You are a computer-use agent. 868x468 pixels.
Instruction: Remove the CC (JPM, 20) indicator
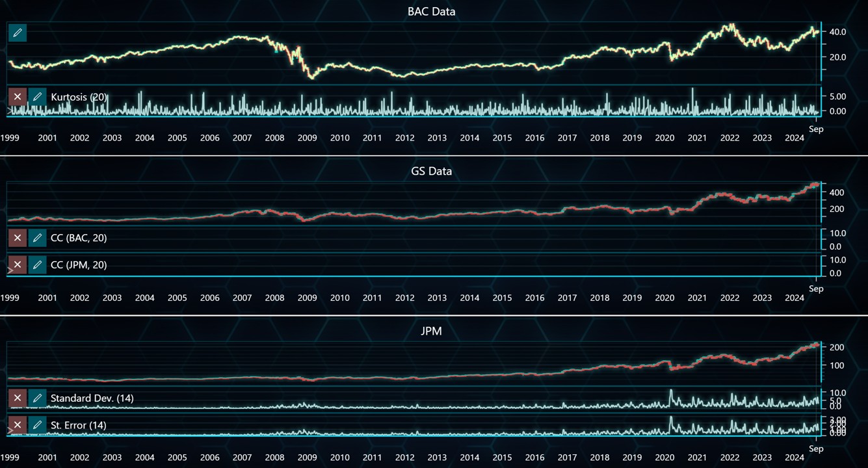tap(17, 265)
